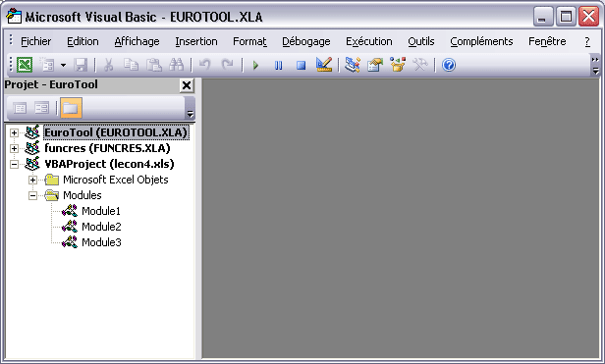Click the pause (Break) toolbar icon
This screenshot has height=364, width=605.
pos(278,65)
